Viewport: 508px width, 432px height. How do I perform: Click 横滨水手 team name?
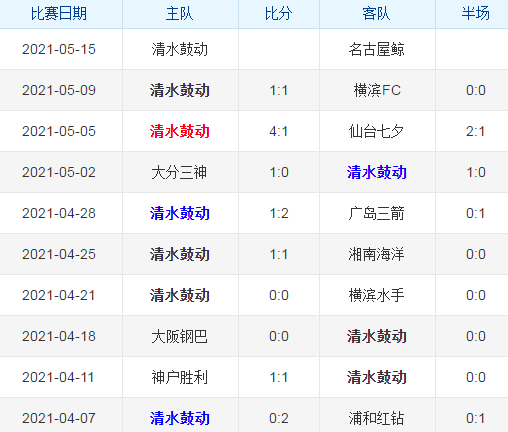click(377, 295)
